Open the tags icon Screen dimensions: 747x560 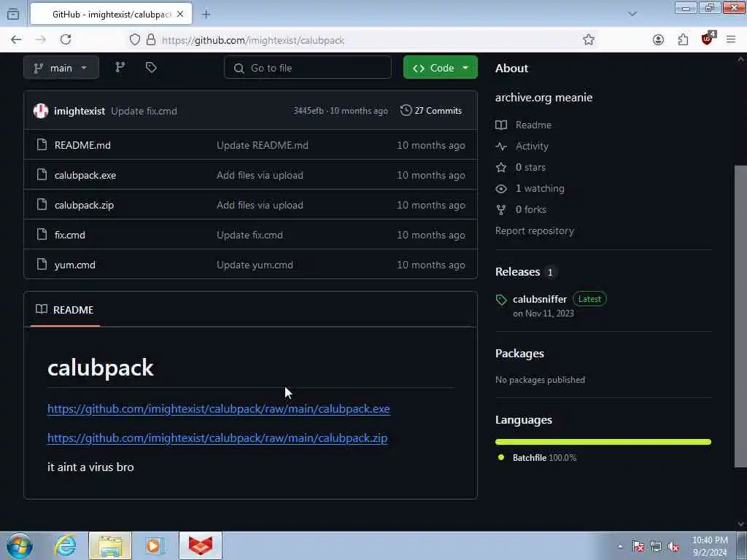pyautogui.click(x=151, y=68)
